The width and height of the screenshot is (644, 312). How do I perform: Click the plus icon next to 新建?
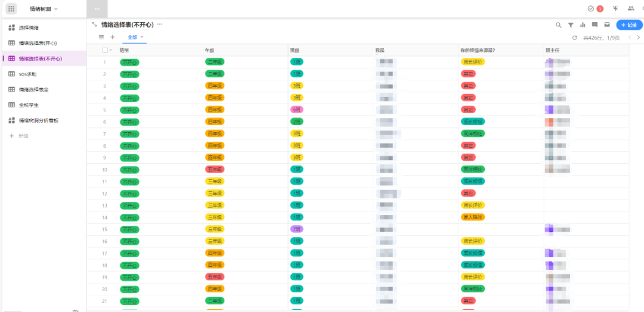click(11, 136)
